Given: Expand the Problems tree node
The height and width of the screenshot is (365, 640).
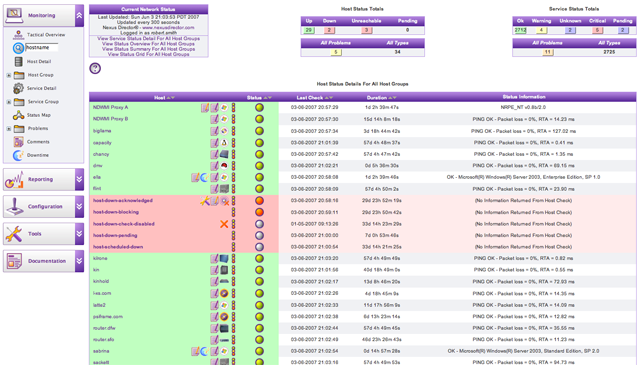Looking at the screenshot, I should (x=9, y=129).
